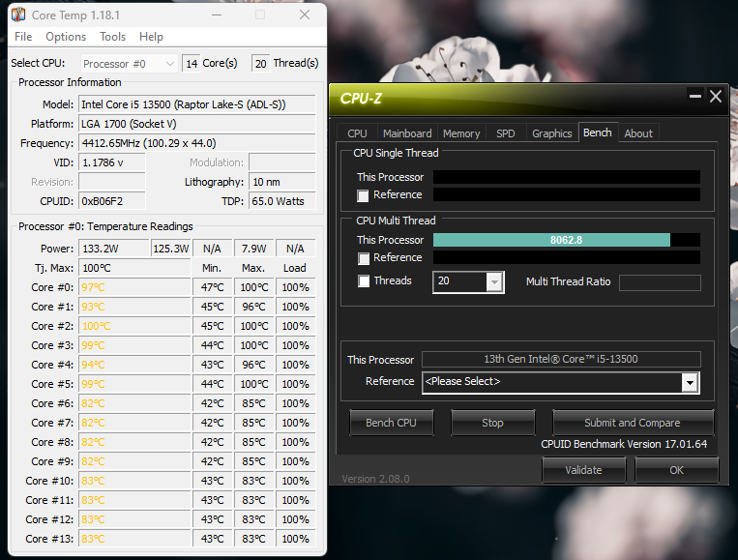738x560 pixels.
Task: Open the Threads count dropdown showing 20
Action: 494,282
